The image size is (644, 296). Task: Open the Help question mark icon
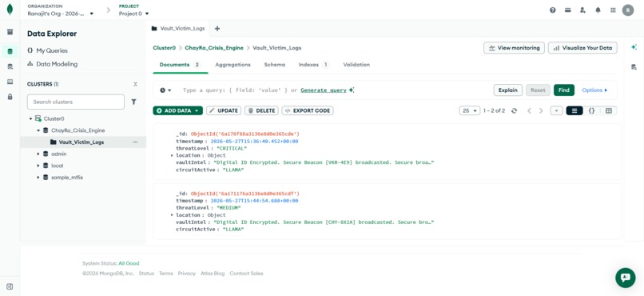coord(553,10)
